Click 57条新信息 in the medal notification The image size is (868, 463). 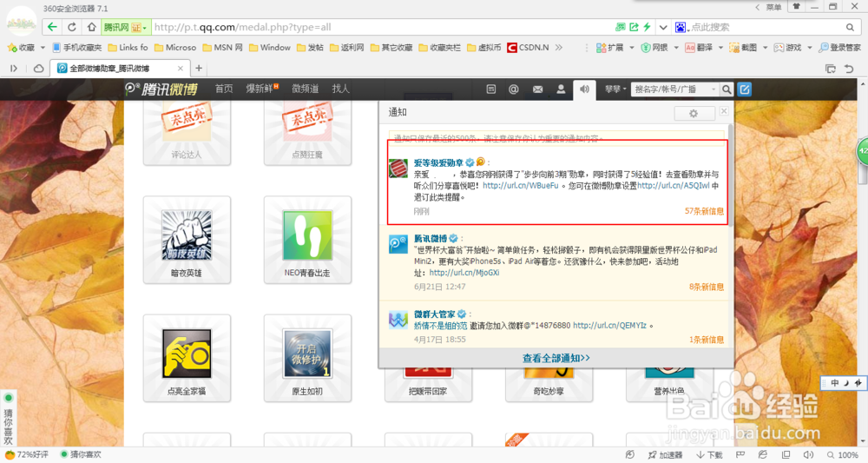point(704,211)
